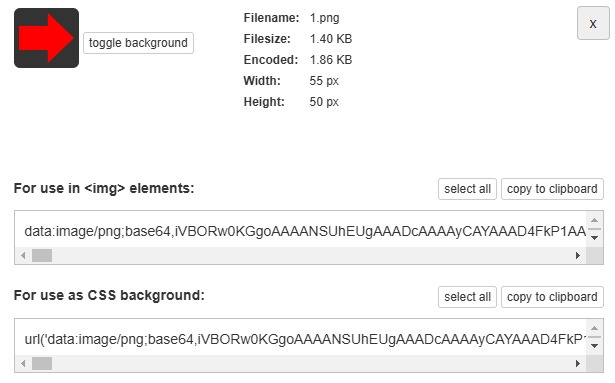Click up scroll arrow of CSS code box
615x383 pixels.
[595, 328]
